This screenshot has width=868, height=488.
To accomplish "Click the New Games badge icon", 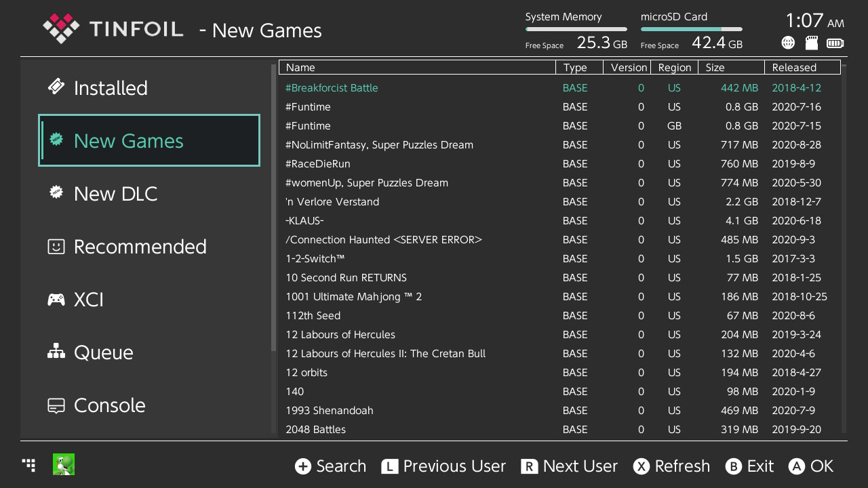I will click(x=57, y=140).
